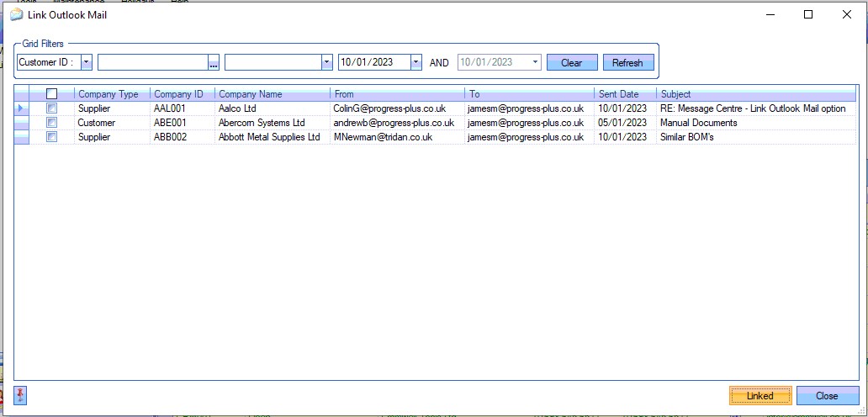Open the ellipsis lookup button in filters
This screenshot has height=417, width=868.
[x=214, y=63]
